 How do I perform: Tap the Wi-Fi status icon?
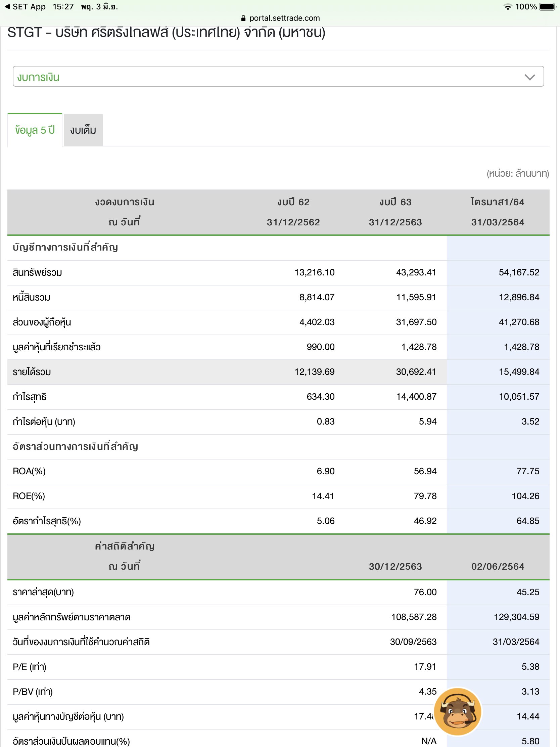pyautogui.click(x=507, y=7)
